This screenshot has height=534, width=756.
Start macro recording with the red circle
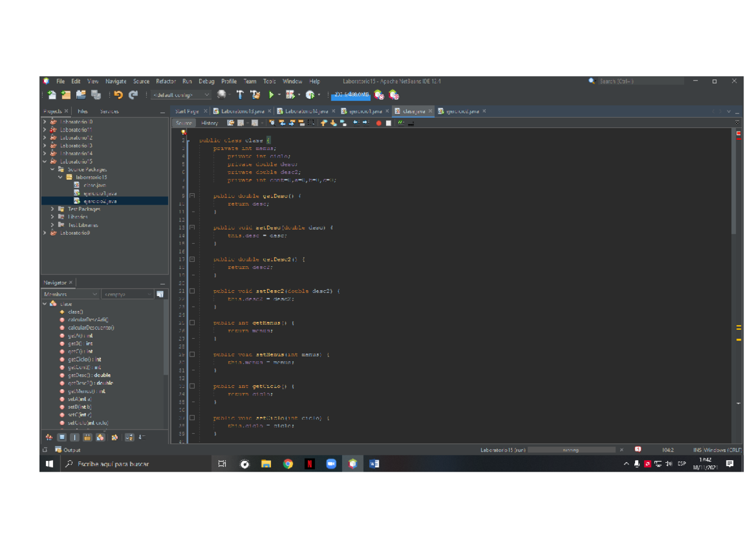pos(379,123)
